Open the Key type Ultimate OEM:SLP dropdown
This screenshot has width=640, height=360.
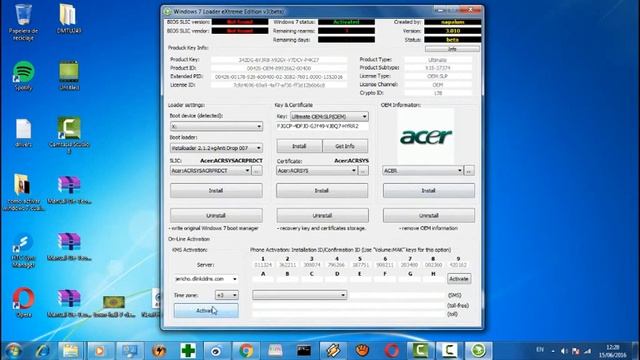click(x=329, y=116)
